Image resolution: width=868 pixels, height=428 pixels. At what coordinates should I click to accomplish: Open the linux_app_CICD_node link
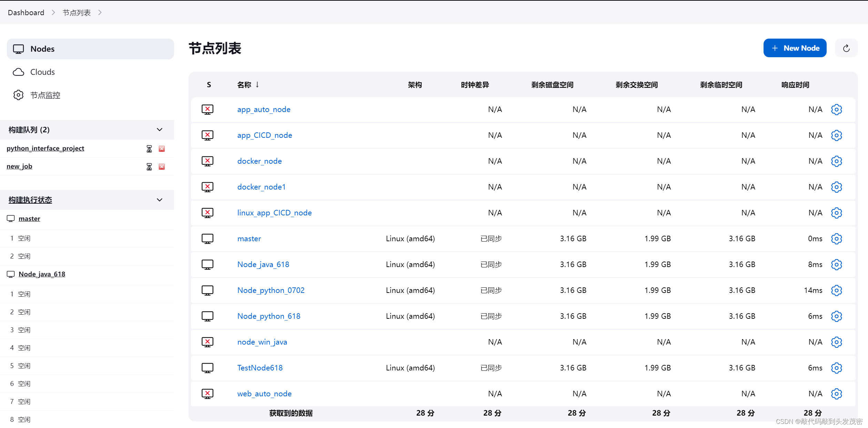click(274, 213)
